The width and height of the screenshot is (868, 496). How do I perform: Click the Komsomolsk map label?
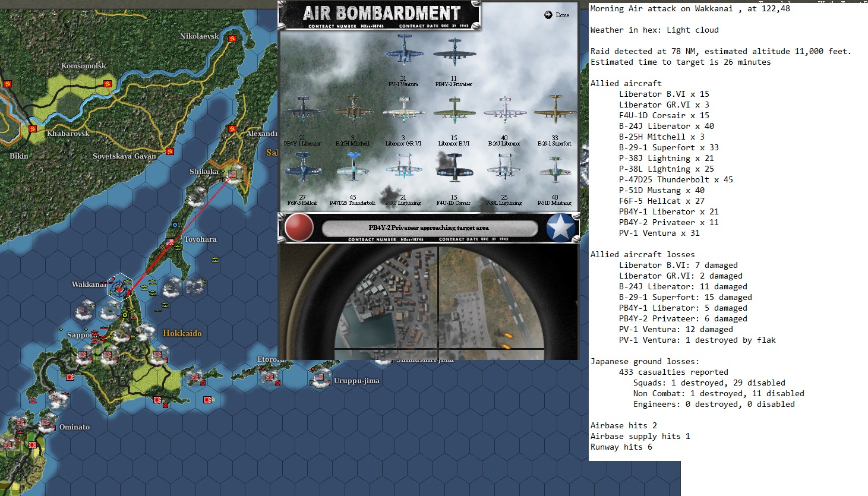[x=84, y=66]
